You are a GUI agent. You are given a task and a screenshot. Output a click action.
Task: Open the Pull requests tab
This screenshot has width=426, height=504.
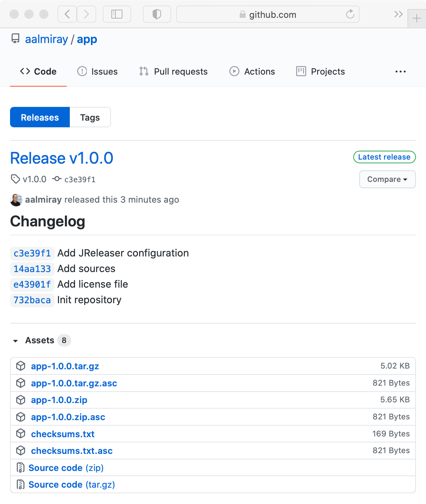pos(173,71)
